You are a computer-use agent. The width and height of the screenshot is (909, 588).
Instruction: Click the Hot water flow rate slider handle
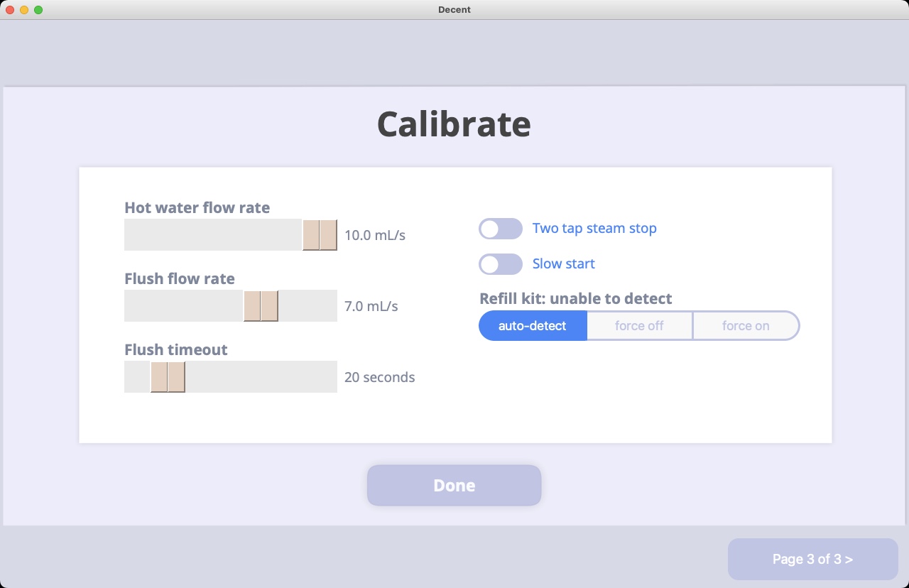[x=320, y=235]
